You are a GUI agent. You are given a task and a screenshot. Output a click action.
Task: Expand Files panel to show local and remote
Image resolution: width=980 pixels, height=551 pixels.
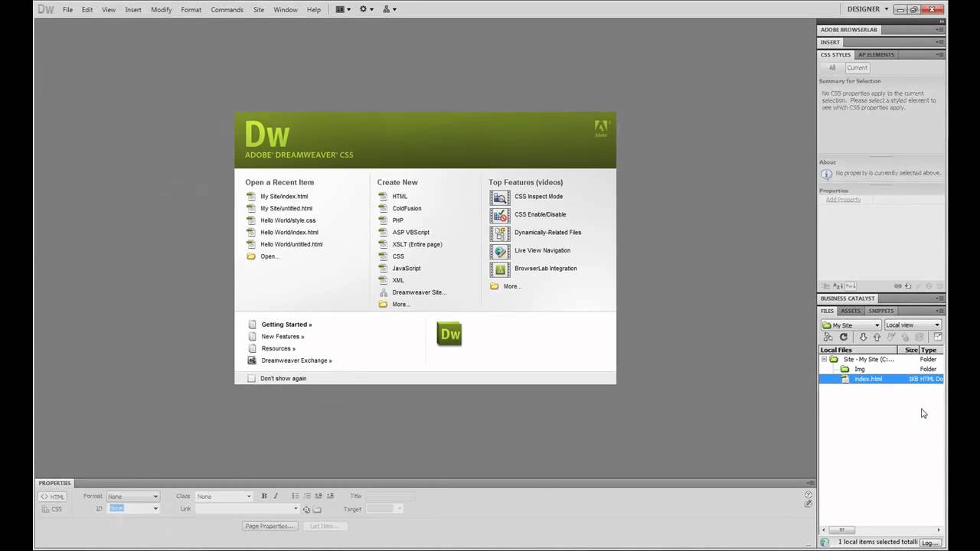coord(938,337)
